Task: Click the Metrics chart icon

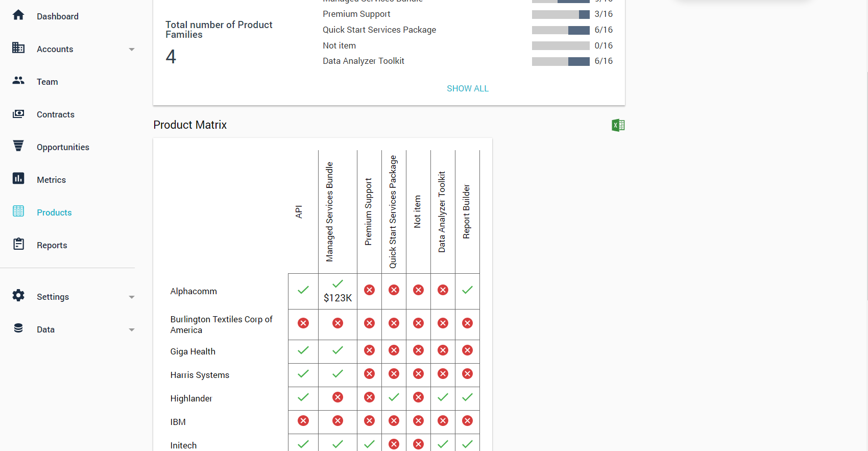Action: pyautogui.click(x=18, y=179)
